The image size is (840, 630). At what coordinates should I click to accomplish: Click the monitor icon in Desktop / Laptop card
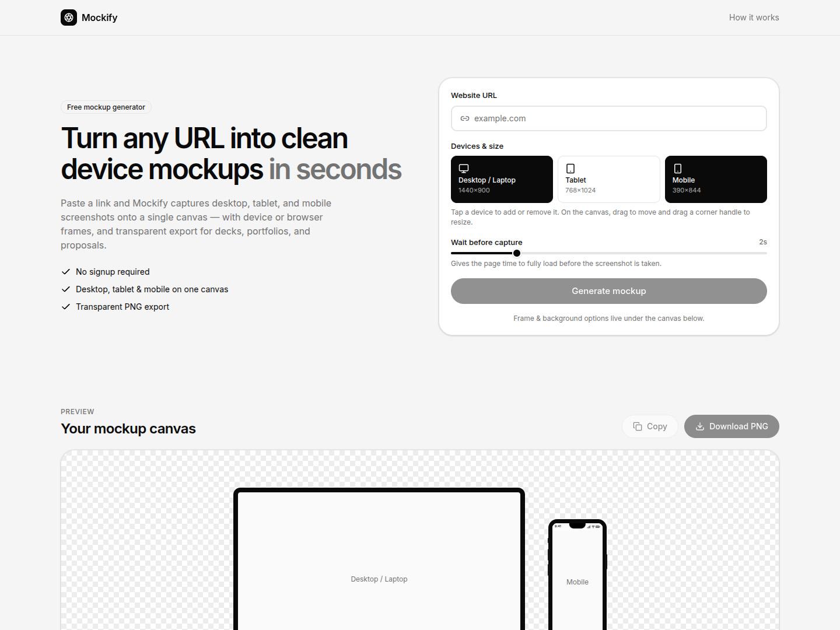[x=464, y=169]
